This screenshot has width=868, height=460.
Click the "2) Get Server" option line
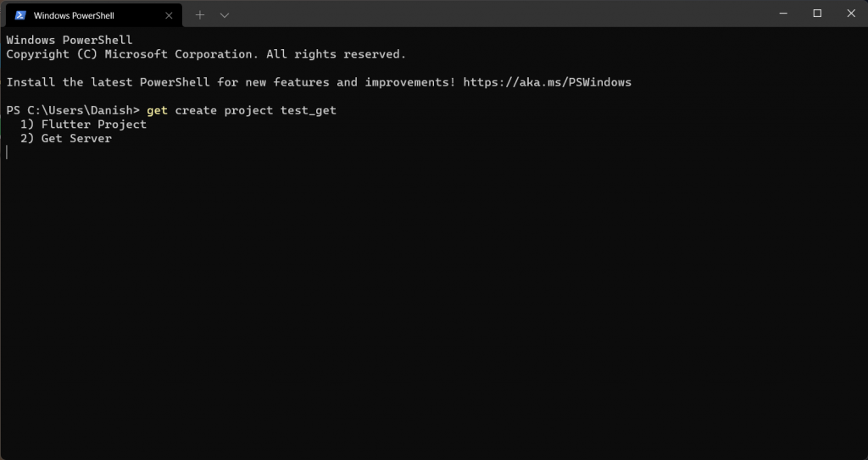[66, 139]
